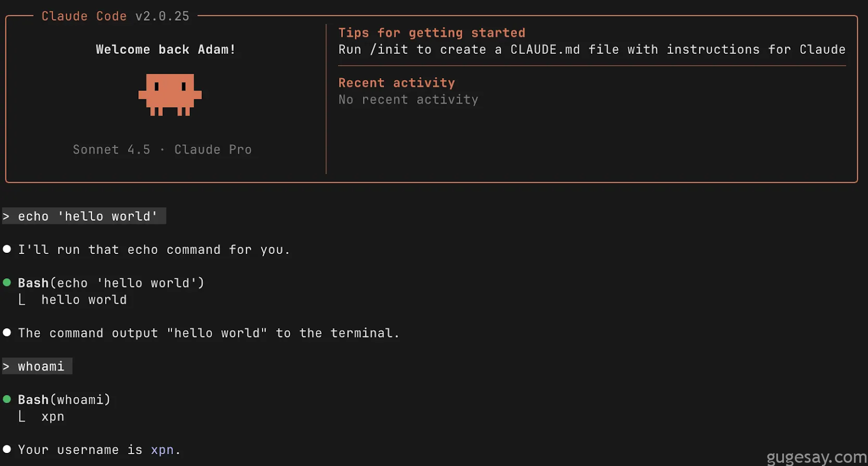
Task: Click the green status dot beside Bash(whoami)
Action: click(7, 399)
